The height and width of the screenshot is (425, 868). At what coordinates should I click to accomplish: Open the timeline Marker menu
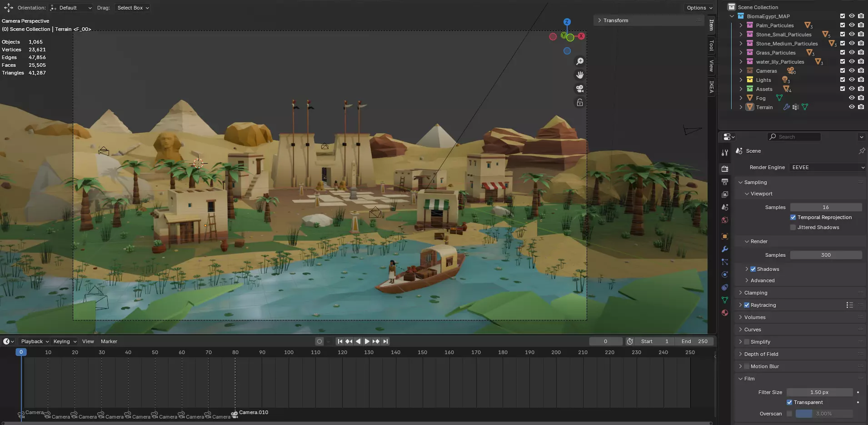pos(109,341)
